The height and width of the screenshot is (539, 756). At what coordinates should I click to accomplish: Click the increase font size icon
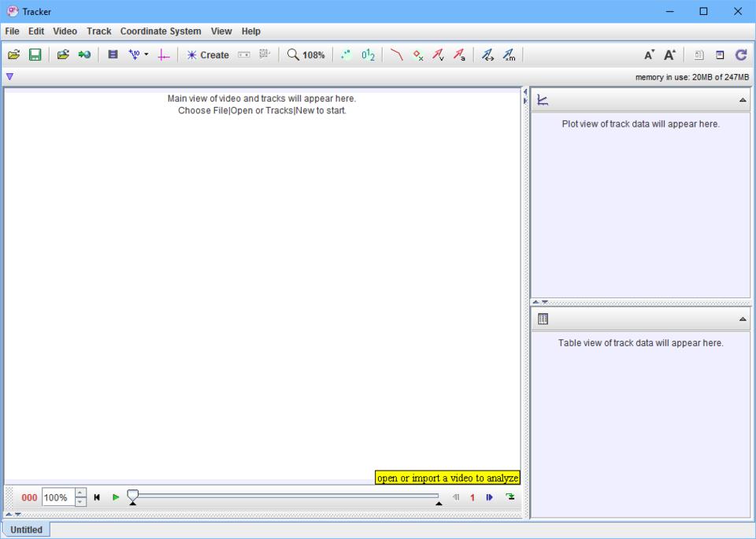(669, 55)
